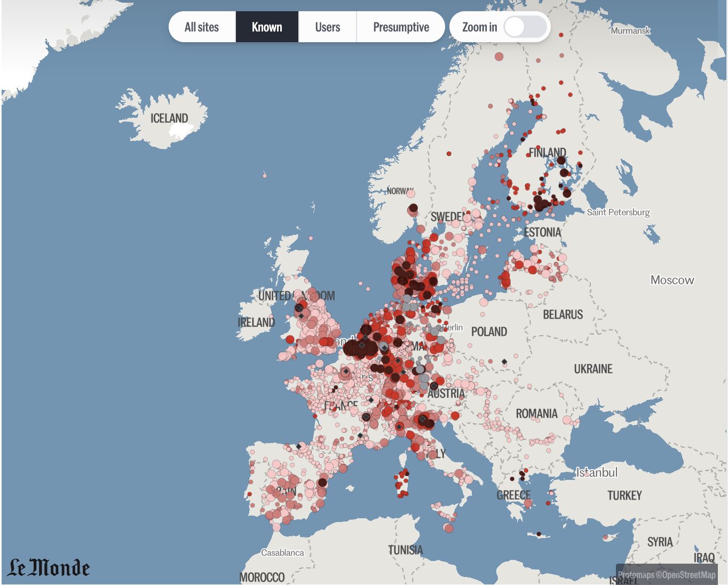This screenshot has height=585, width=728.
Task: Select the large pink circle in northern Sweden
Action: (x=499, y=57)
